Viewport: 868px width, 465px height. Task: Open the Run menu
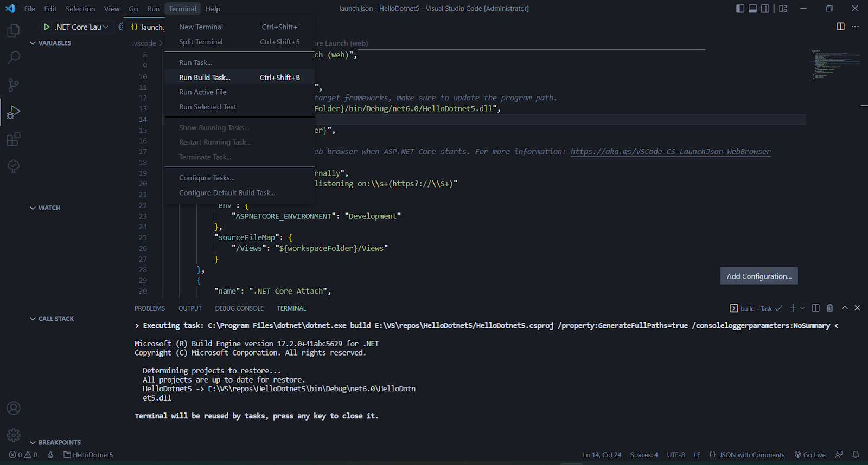click(x=154, y=9)
